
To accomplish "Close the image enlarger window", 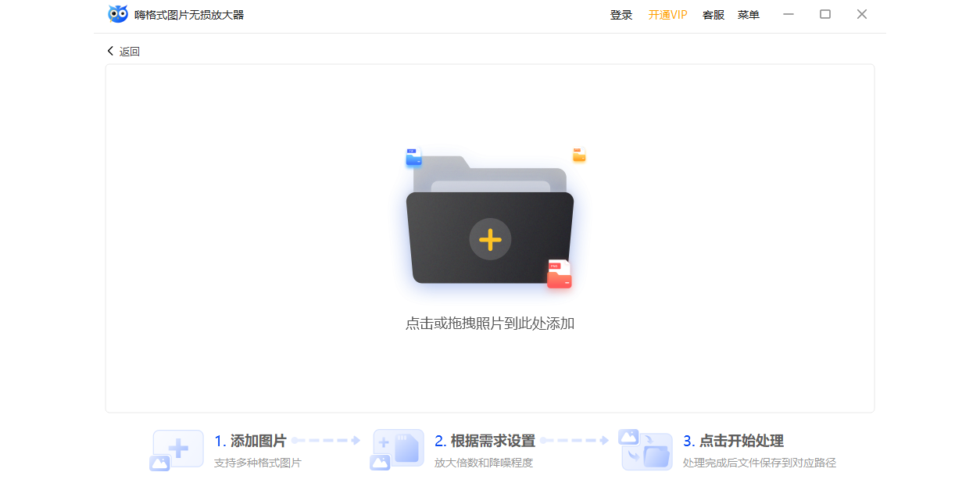I will (862, 14).
